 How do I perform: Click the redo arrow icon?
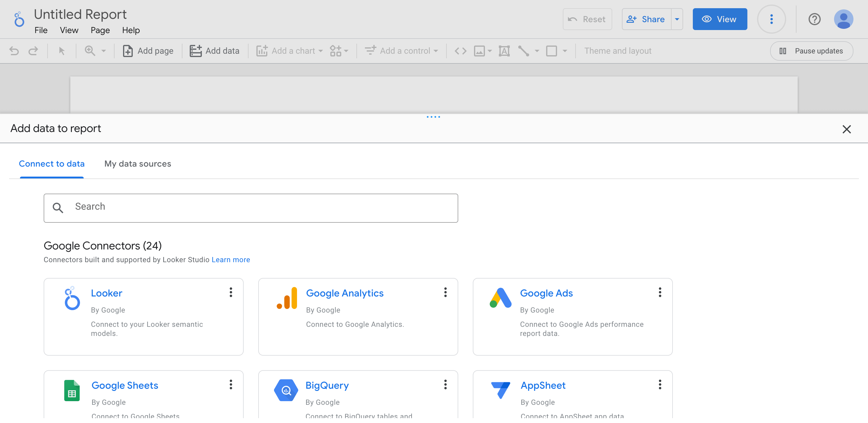click(x=33, y=51)
